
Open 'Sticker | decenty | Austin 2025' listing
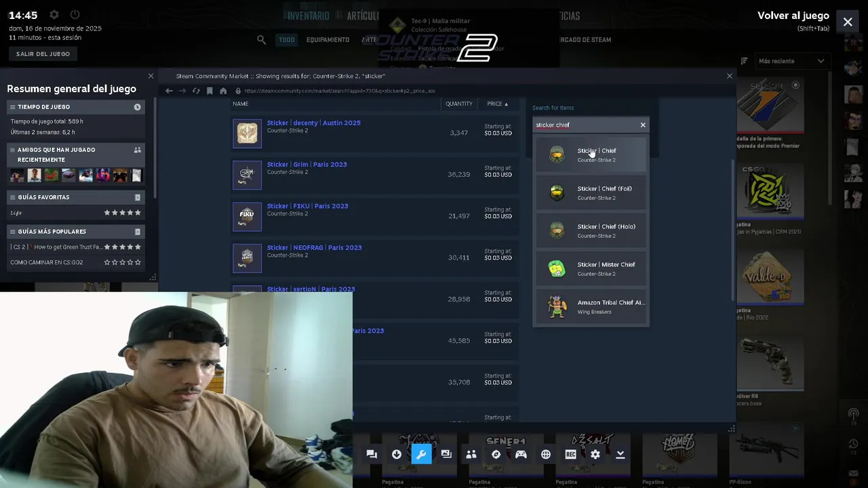(x=313, y=123)
